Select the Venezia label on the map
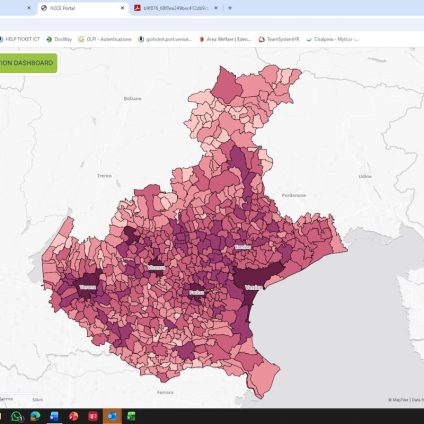The width and height of the screenshot is (424, 424). pyautogui.click(x=253, y=287)
